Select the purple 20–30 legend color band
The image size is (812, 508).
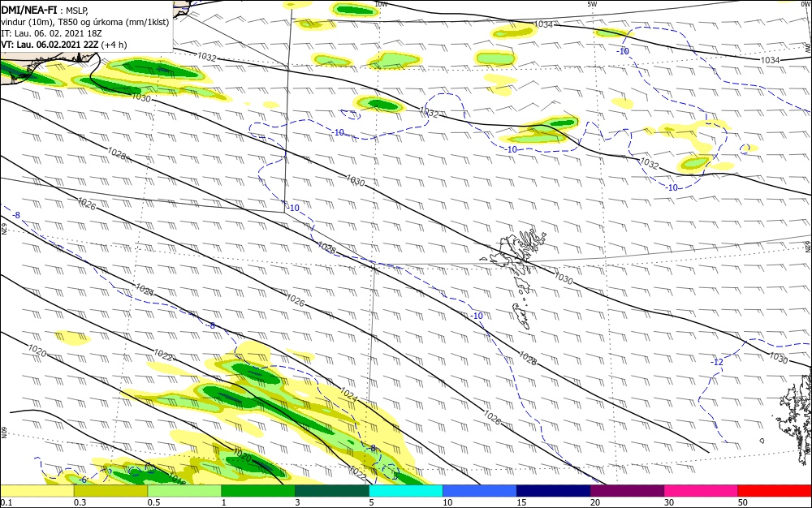(627, 491)
